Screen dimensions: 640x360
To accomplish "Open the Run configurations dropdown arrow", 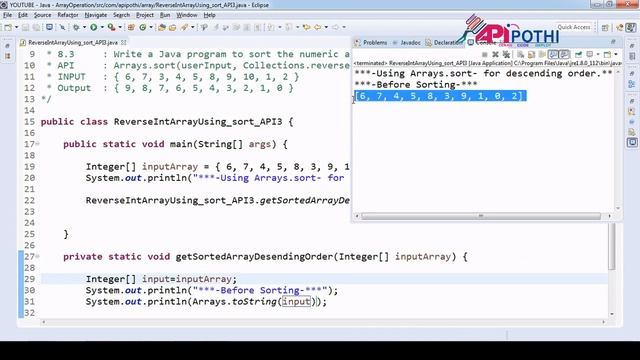I will click(x=102, y=27).
